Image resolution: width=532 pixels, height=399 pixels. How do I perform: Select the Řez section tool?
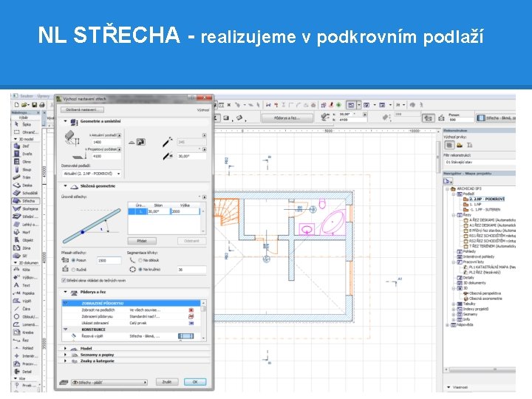(22, 341)
